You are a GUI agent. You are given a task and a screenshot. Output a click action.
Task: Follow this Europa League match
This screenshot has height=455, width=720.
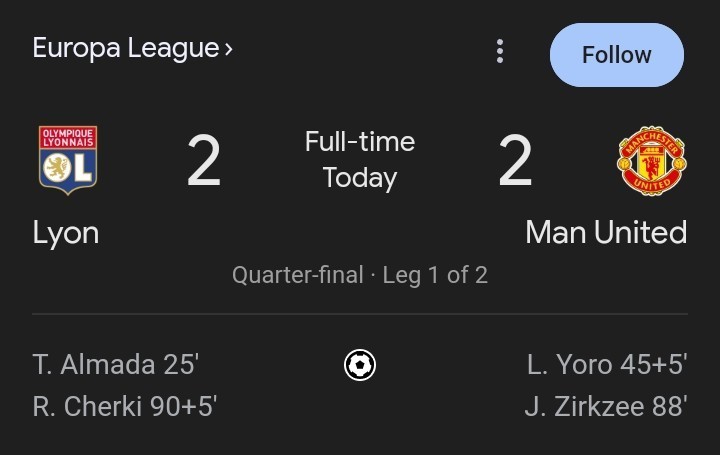[x=617, y=55]
